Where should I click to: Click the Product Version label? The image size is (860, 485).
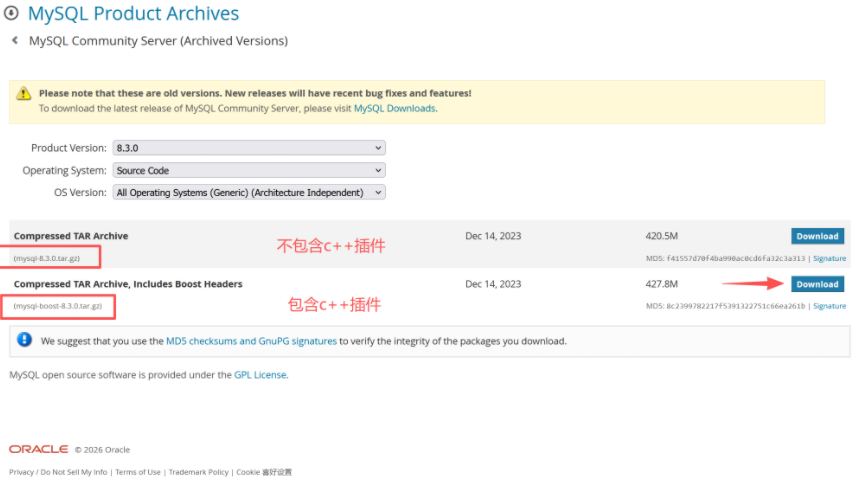pyautogui.click(x=69, y=148)
